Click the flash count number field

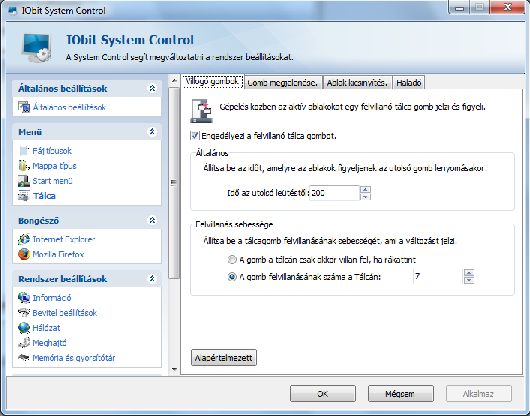[x=438, y=276]
